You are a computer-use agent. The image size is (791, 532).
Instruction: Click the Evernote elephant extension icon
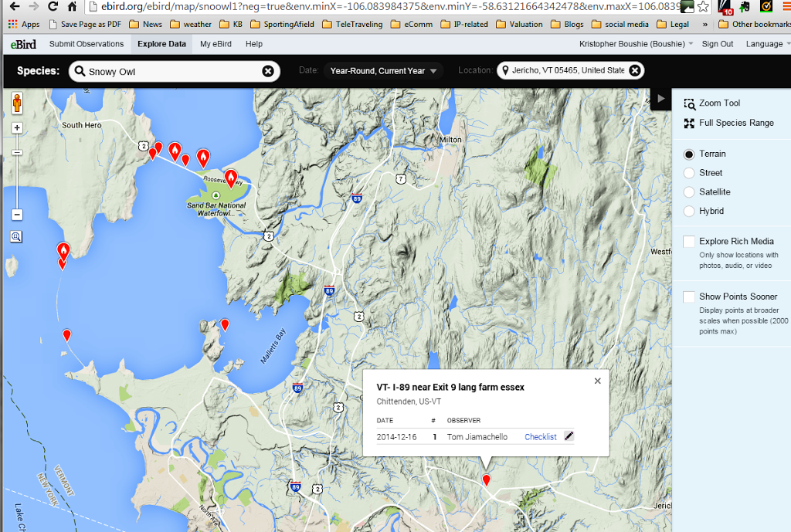[745, 6]
